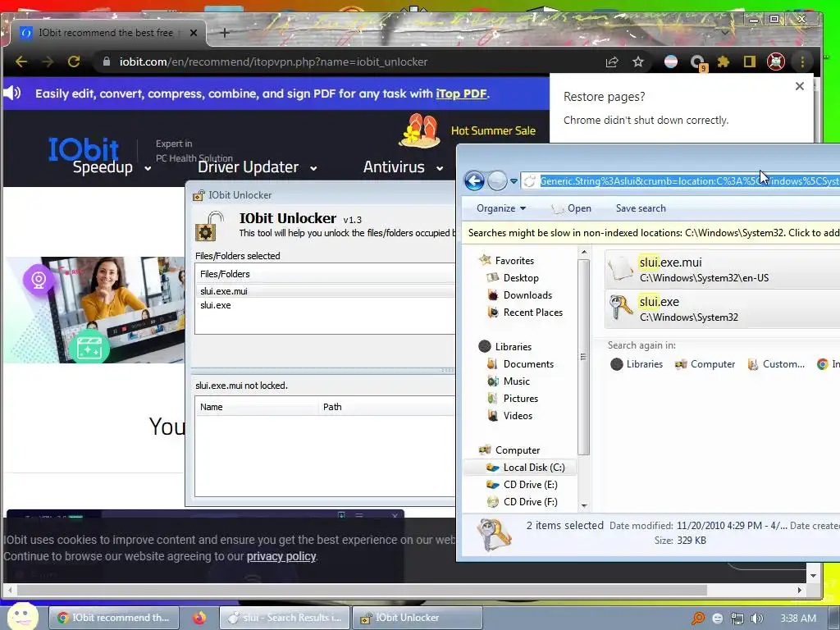Click Save search in toolbar

641,208
